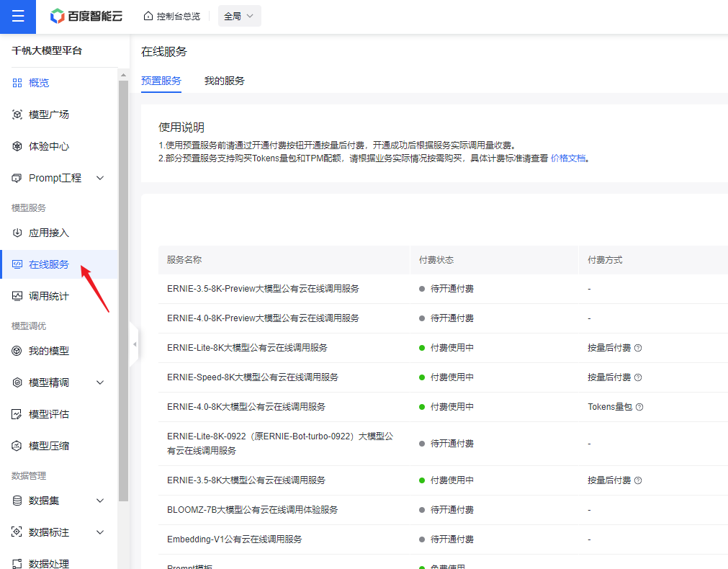Screen dimensions: 728x569
Task: Select ERNIE-3.5-8K-Preview service row name
Action: click(263, 289)
